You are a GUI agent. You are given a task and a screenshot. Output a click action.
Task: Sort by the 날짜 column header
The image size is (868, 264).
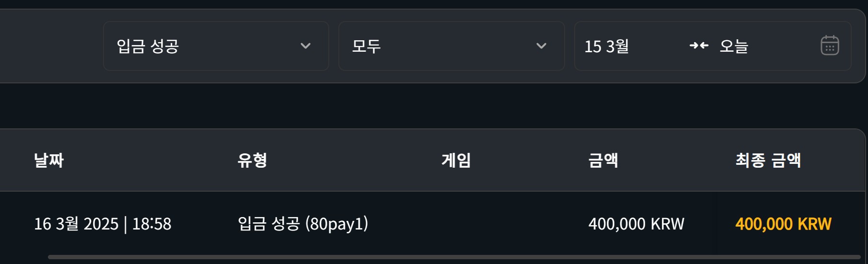(x=49, y=160)
